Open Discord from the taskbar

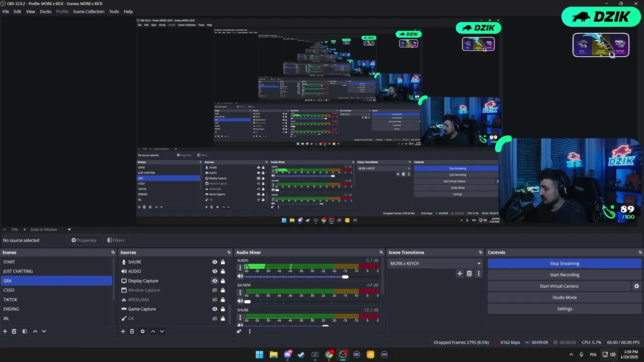click(287, 354)
